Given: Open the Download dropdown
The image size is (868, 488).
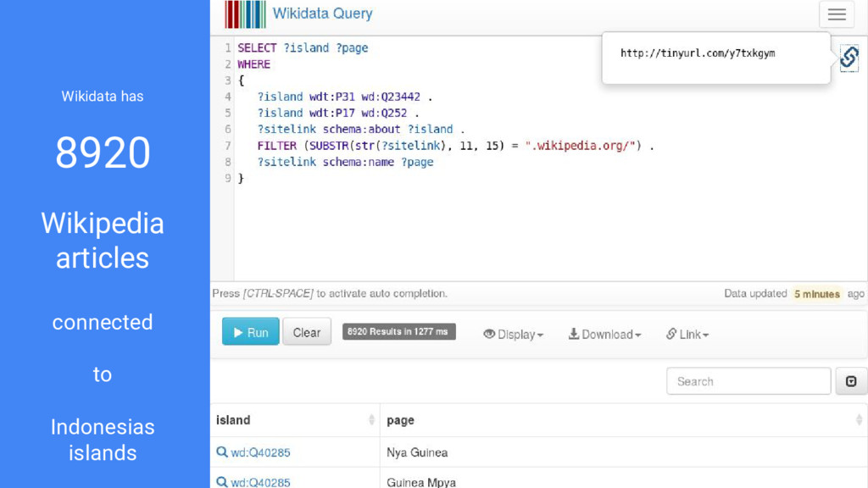Looking at the screenshot, I should coord(604,334).
